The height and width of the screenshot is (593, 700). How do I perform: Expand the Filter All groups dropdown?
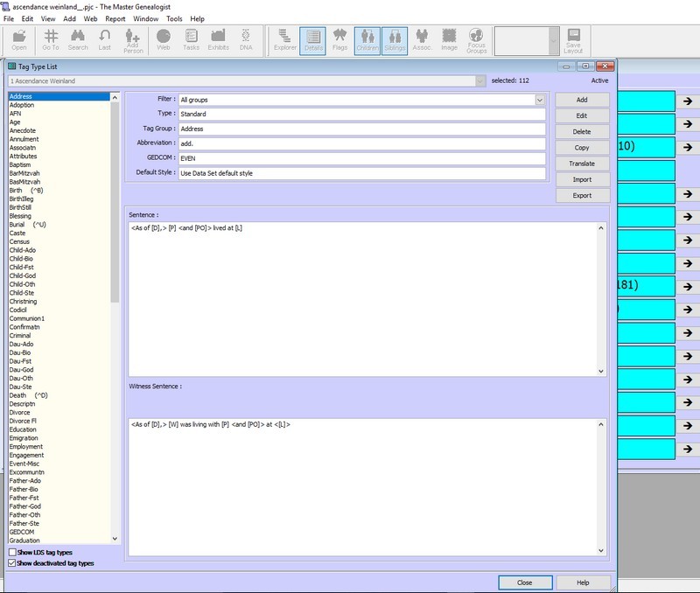click(540, 100)
